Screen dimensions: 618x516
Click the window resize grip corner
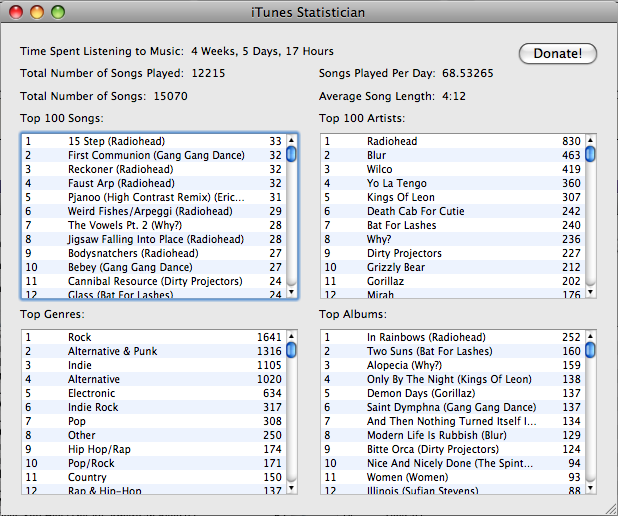coord(610,508)
